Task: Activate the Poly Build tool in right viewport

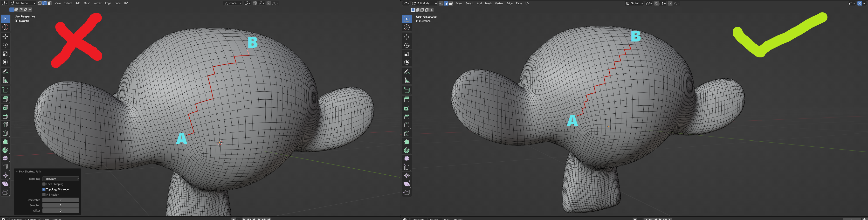Action: coord(407,142)
